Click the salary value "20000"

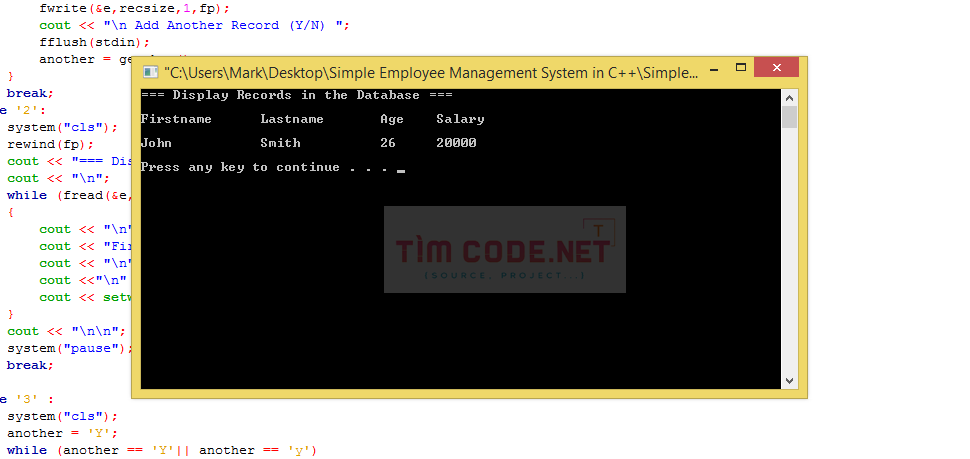pyautogui.click(x=456, y=143)
